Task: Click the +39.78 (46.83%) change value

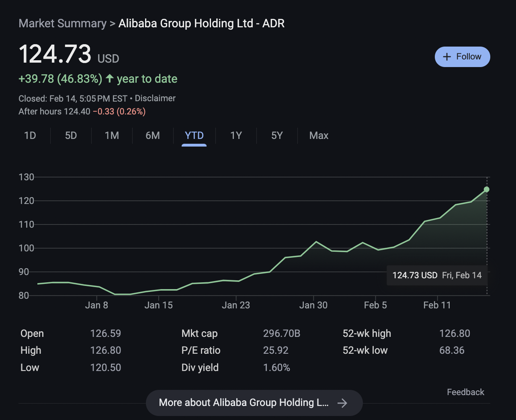Action: tap(60, 79)
